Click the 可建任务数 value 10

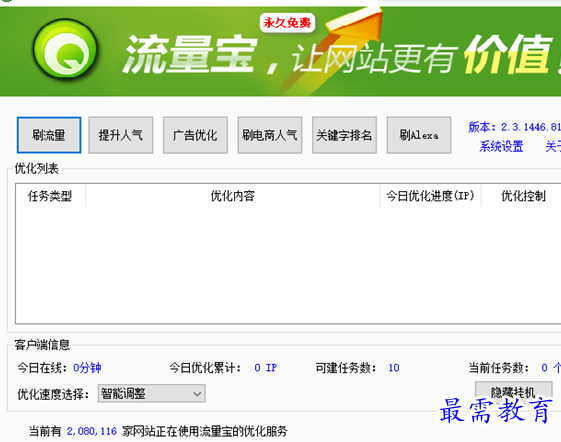coord(394,368)
